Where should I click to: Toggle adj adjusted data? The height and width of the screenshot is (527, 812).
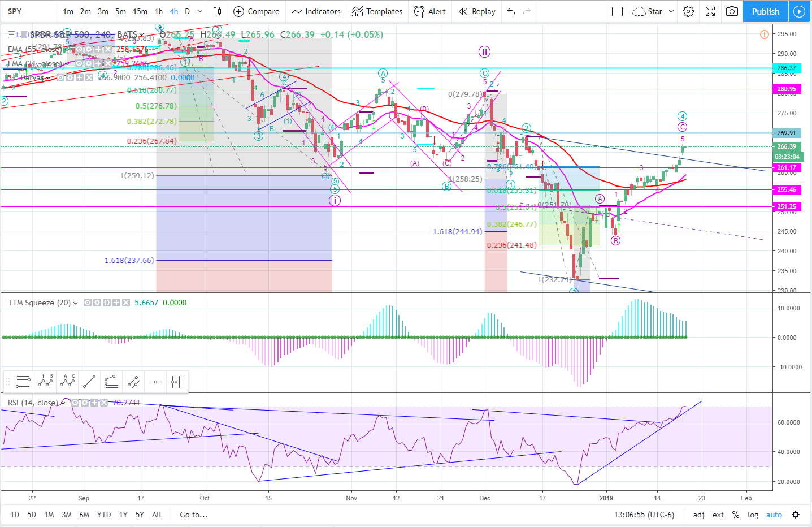click(x=699, y=515)
